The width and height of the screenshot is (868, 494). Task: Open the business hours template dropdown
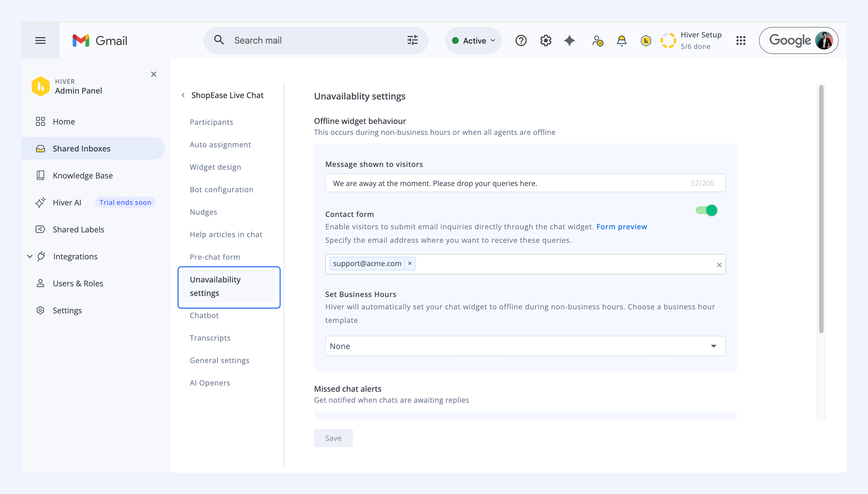pyautogui.click(x=525, y=346)
